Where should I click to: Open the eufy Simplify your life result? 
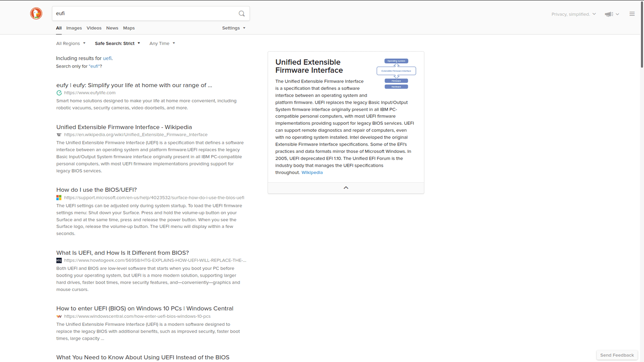tap(134, 85)
